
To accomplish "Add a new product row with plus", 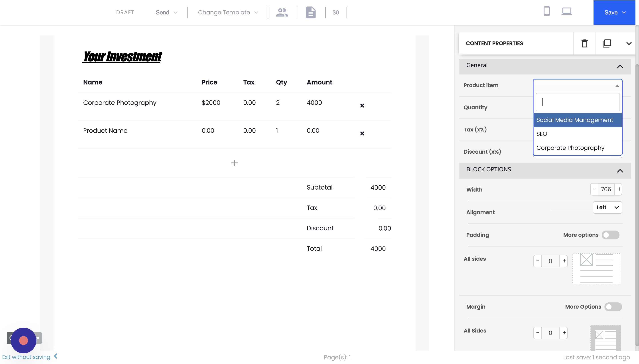I will click(x=234, y=163).
